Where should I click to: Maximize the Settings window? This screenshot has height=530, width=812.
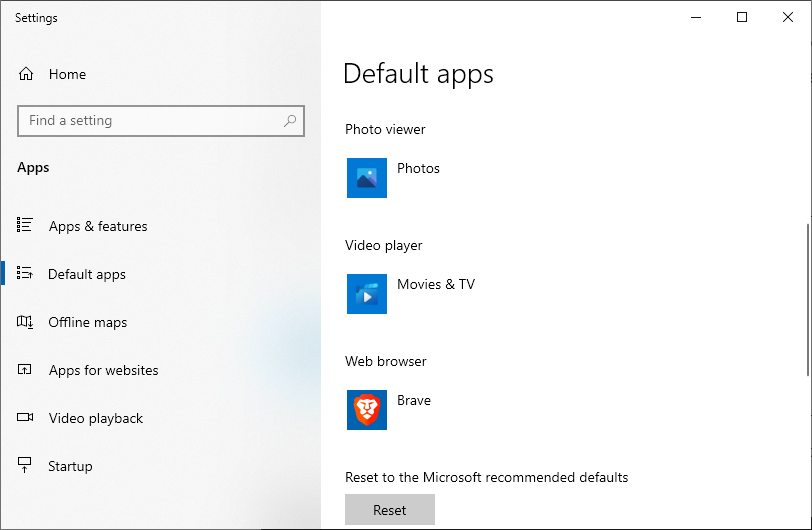tap(742, 17)
